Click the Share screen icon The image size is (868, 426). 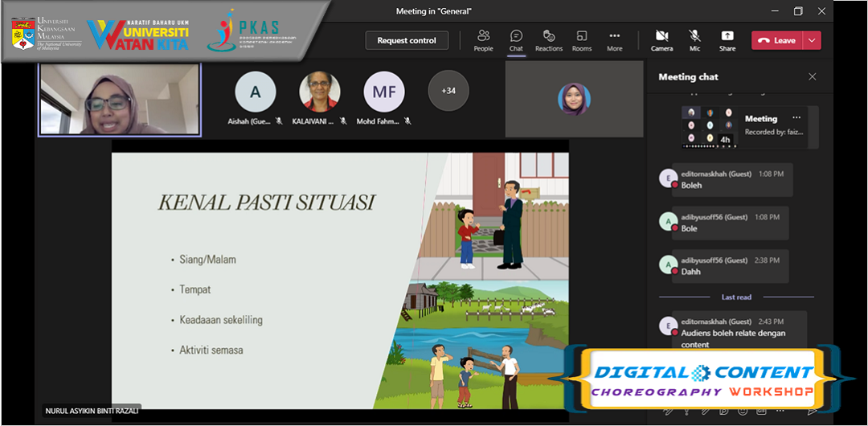(x=727, y=40)
